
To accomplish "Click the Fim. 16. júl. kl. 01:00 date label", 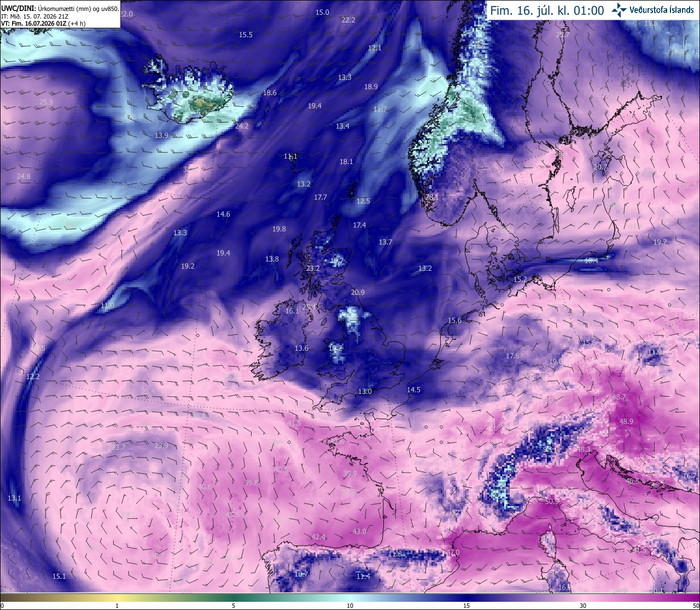I will click(547, 10).
